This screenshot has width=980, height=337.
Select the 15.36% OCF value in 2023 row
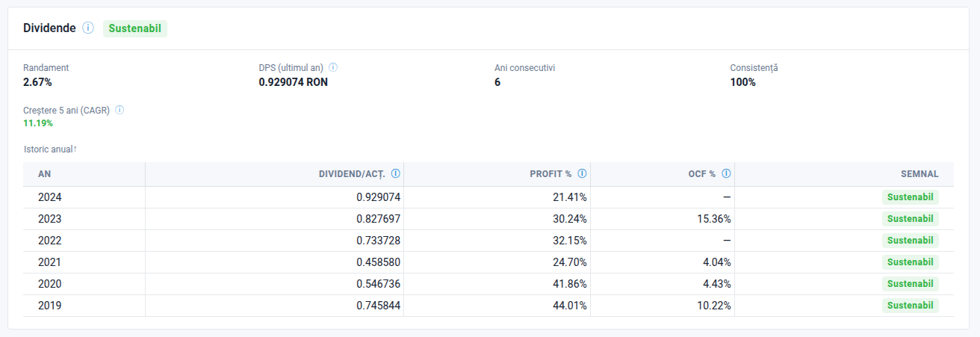click(x=713, y=219)
